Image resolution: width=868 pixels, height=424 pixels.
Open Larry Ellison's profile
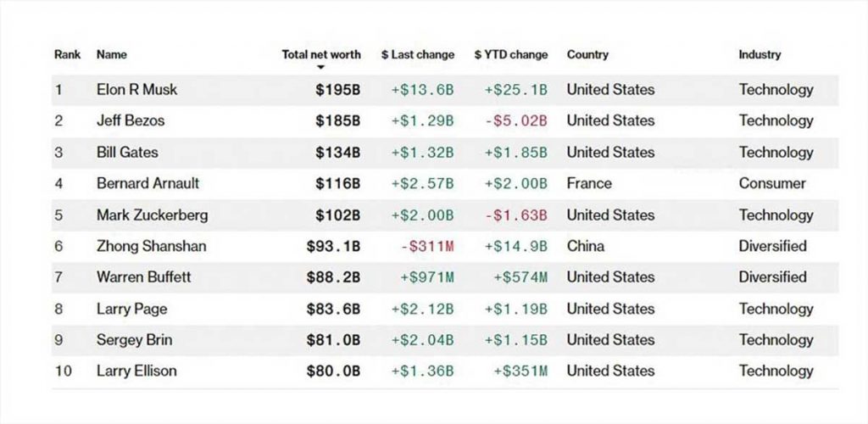pos(136,371)
